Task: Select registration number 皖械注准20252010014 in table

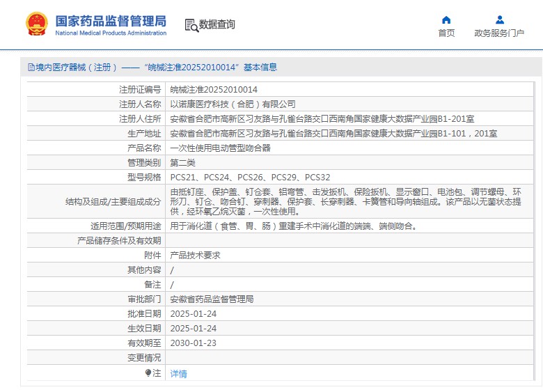Action: [214, 90]
